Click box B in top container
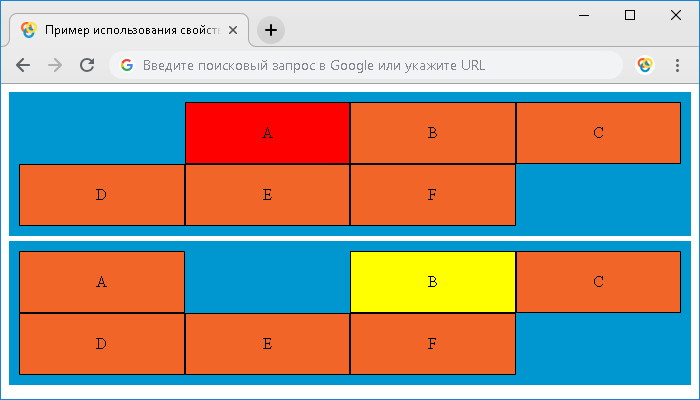 pos(432,133)
